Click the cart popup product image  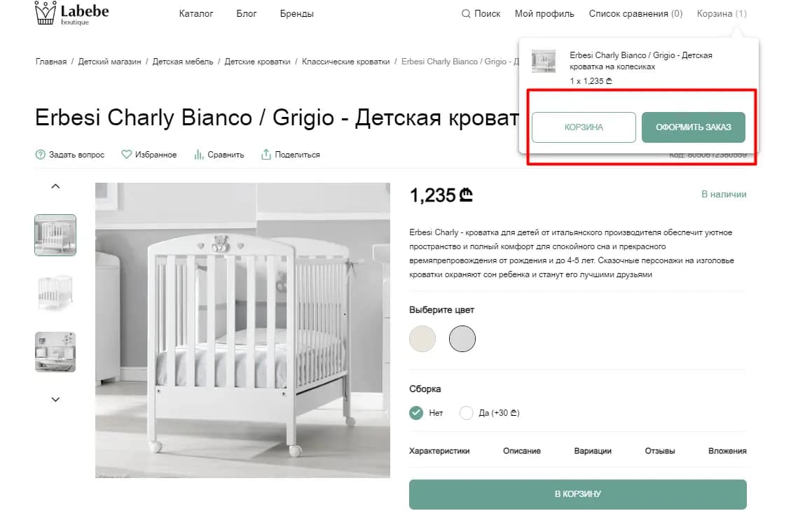pyautogui.click(x=544, y=62)
